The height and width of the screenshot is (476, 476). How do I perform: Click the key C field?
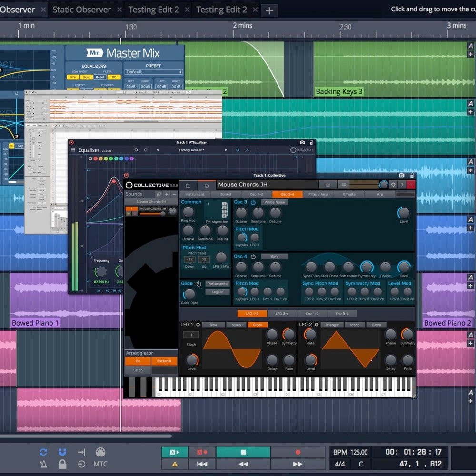pos(360,464)
